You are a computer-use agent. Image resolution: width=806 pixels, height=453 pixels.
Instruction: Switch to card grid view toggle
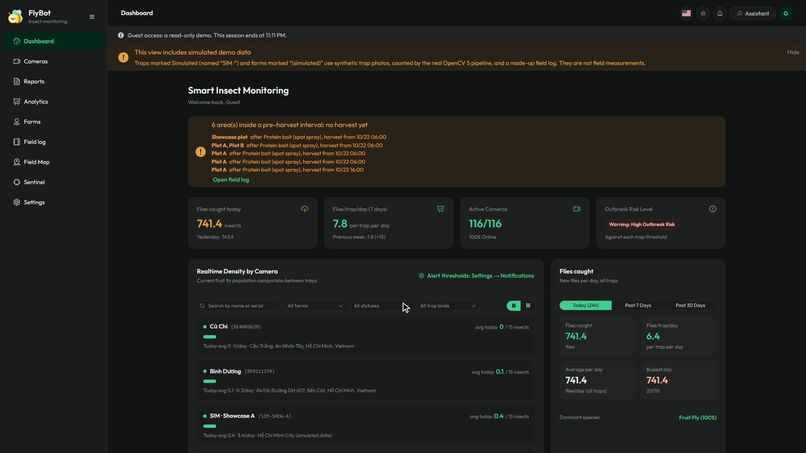pyautogui.click(x=514, y=306)
